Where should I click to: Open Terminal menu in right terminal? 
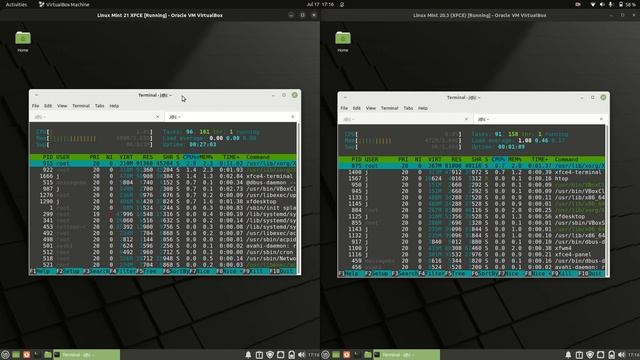389,108
